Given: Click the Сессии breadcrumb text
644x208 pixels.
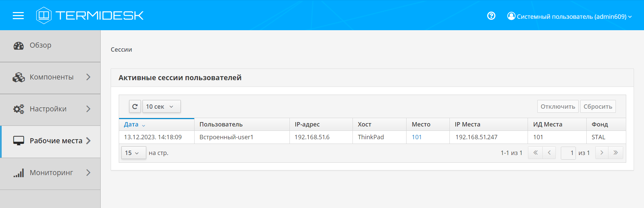Looking at the screenshot, I should pos(121,50).
